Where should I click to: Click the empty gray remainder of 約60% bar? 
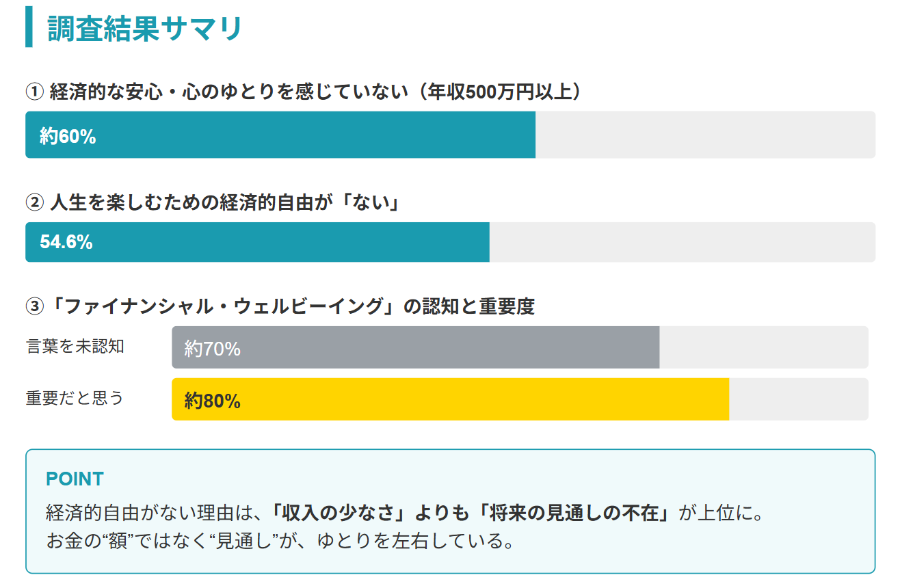705,135
